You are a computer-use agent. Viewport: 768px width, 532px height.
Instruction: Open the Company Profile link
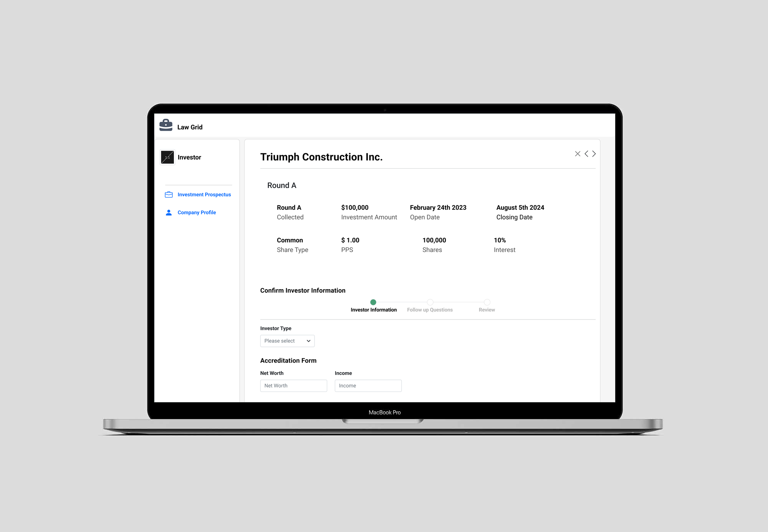click(x=197, y=212)
